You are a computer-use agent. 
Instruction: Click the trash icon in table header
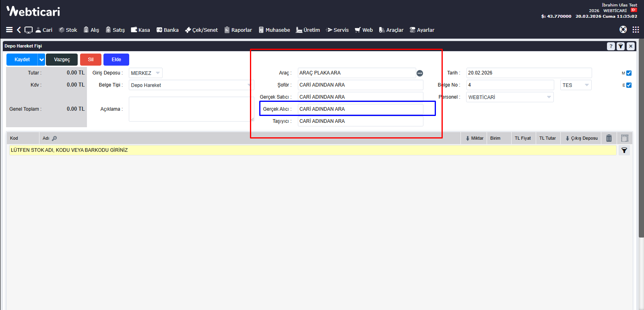609,138
